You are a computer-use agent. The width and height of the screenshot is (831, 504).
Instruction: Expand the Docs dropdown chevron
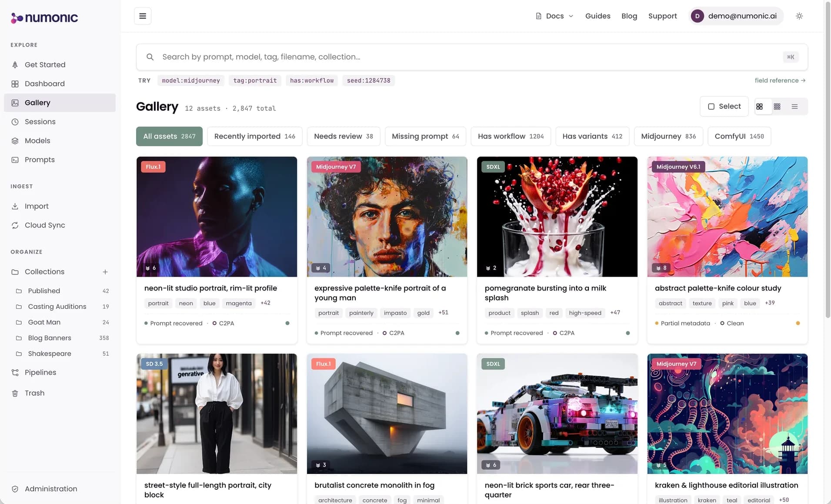[x=571, y=16]
